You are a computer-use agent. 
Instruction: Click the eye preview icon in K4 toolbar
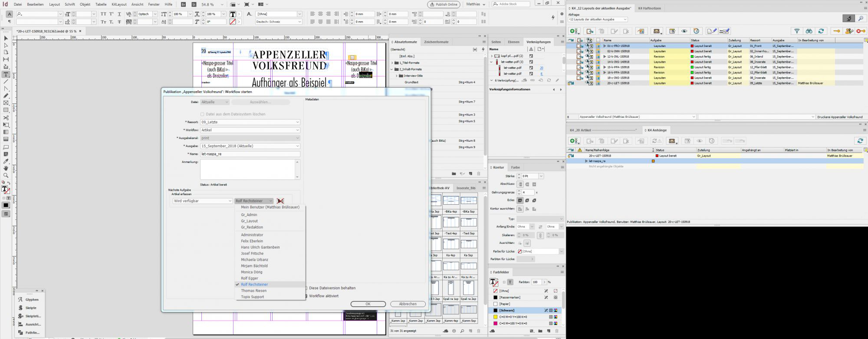(x=684, y=31)
